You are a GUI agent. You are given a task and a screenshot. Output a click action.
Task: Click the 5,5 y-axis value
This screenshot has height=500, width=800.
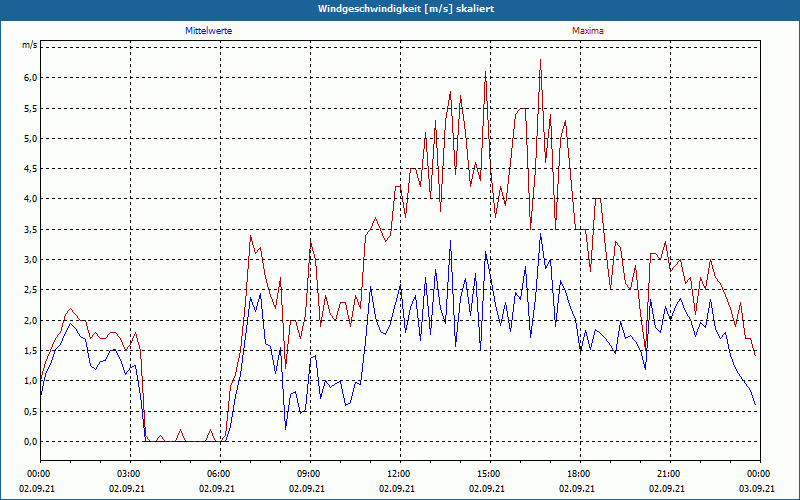31,108
